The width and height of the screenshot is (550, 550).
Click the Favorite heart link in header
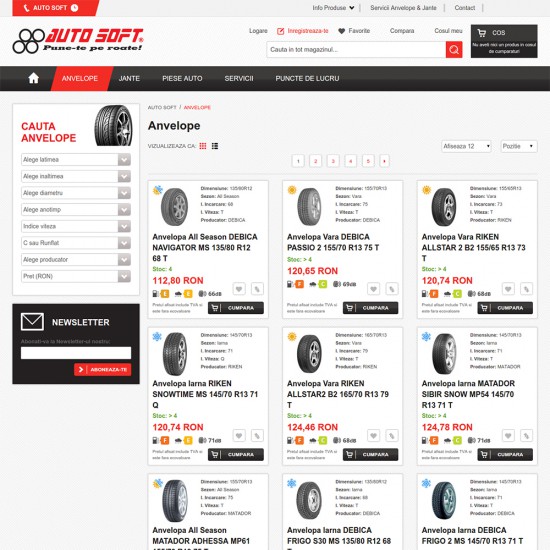354,31
